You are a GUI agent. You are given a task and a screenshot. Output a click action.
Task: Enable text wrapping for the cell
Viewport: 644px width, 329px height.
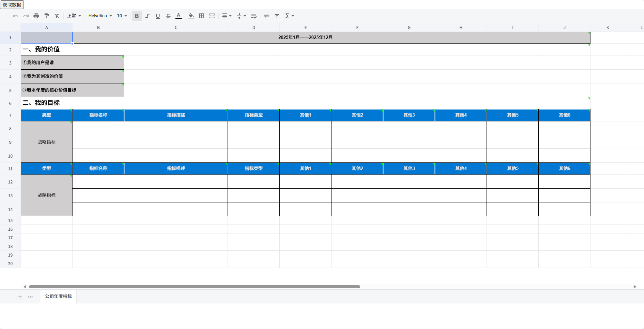(254, 16)
